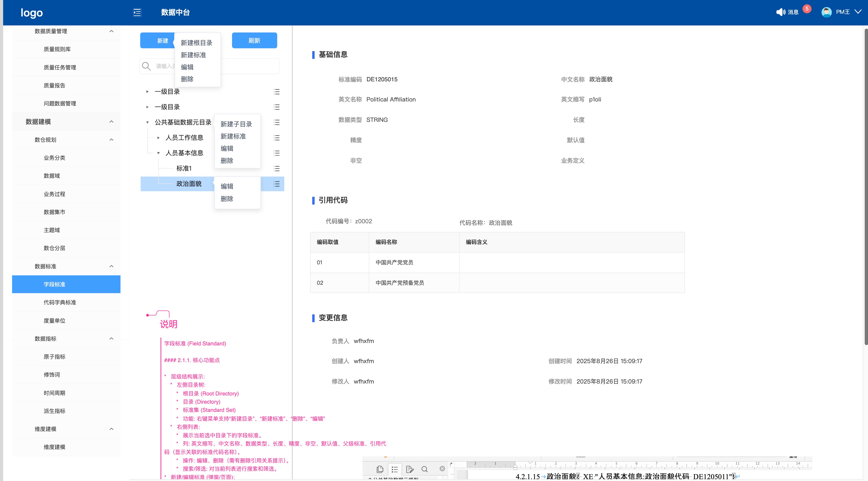This screenshot has height=481, width=868.
Task: Open actions menu for the second 一级目录 row
Action: tap(277, 107)
